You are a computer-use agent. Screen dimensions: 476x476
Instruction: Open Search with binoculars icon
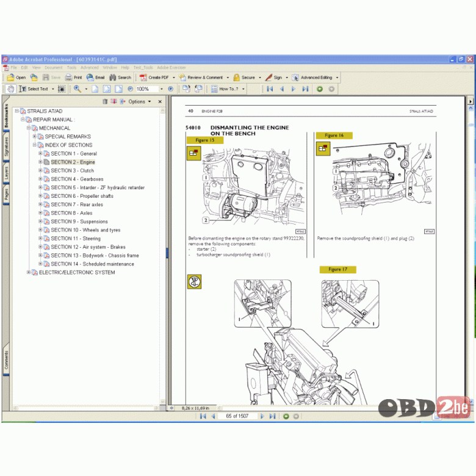pyautogui.click(x=120, y=78)
